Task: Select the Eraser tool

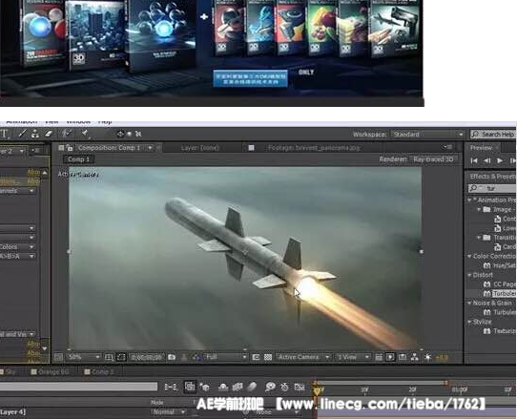Action: pos(49,134)
